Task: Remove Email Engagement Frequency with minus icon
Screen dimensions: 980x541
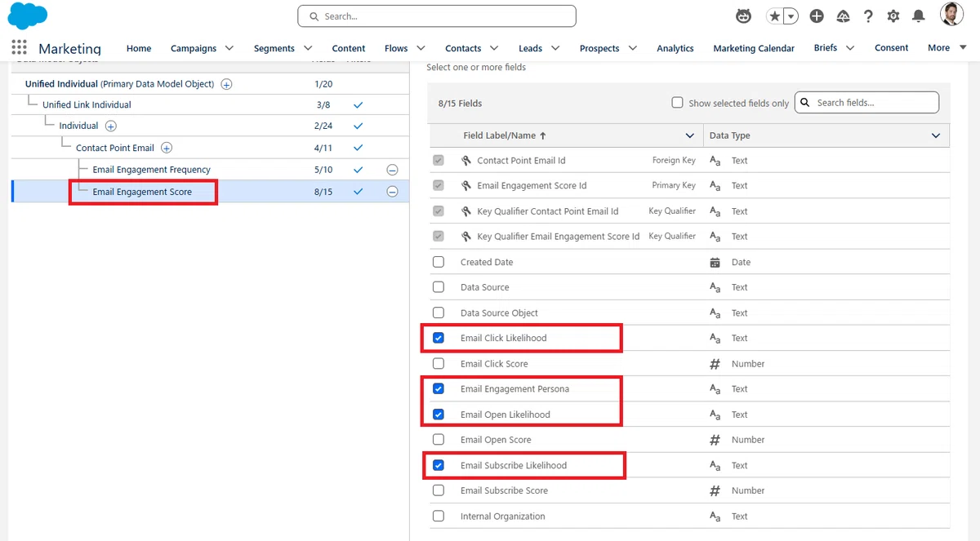Action: pyautogui.click(x=392, y=170)
